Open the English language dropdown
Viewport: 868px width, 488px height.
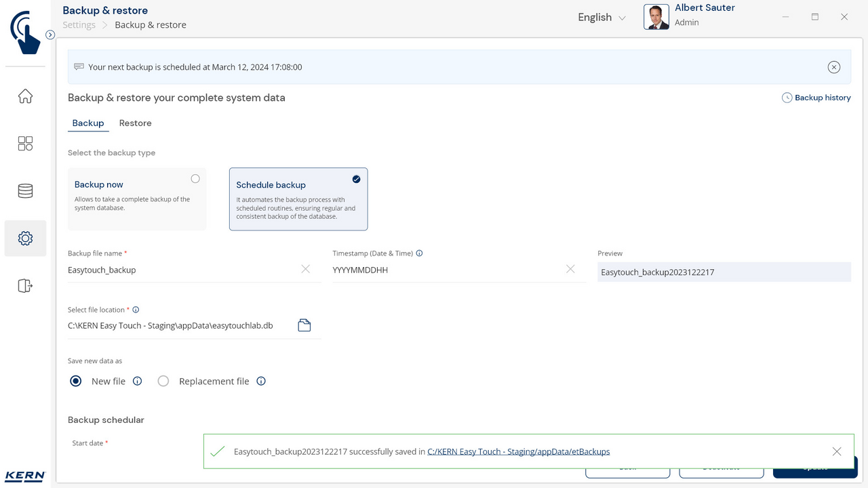601,18
